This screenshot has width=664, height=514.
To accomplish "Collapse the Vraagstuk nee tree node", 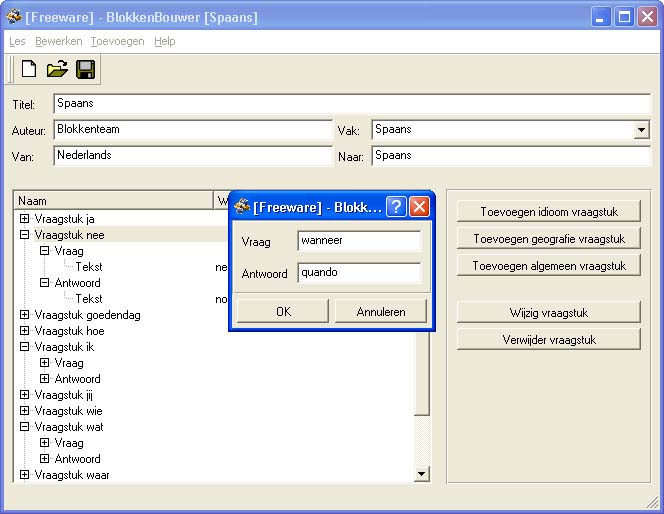I will [25, 235].
